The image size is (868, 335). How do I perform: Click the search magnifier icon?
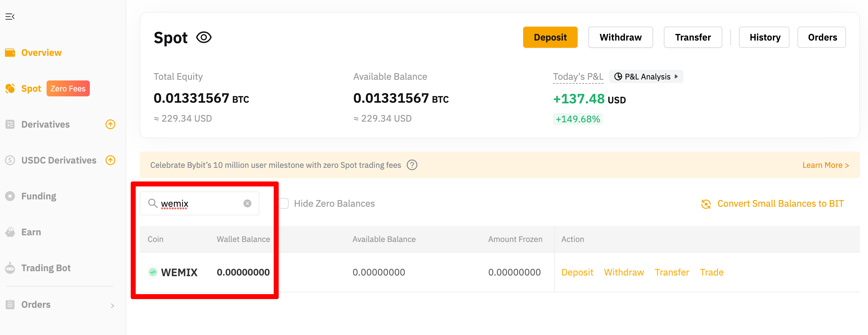click(x=153, y=203)
